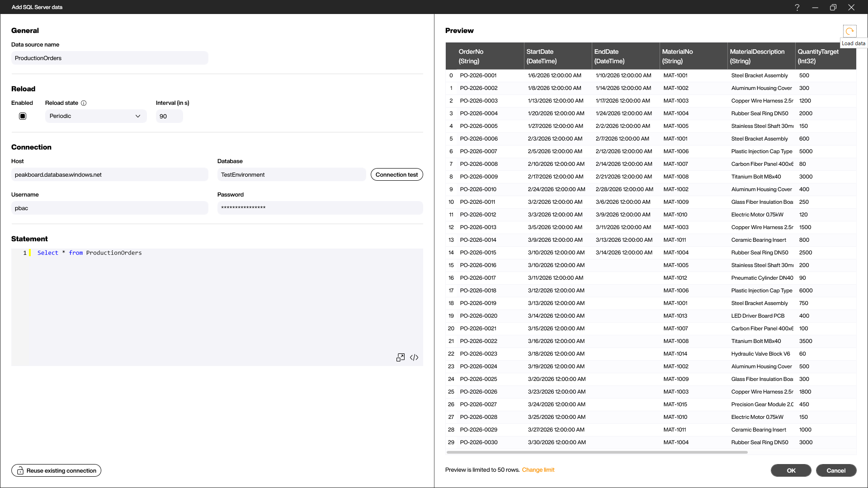Click inside the SQL statement editor line 1
The height and width of the screenshot is (488, 868).
pyautogui.click(x=226, y=253)
